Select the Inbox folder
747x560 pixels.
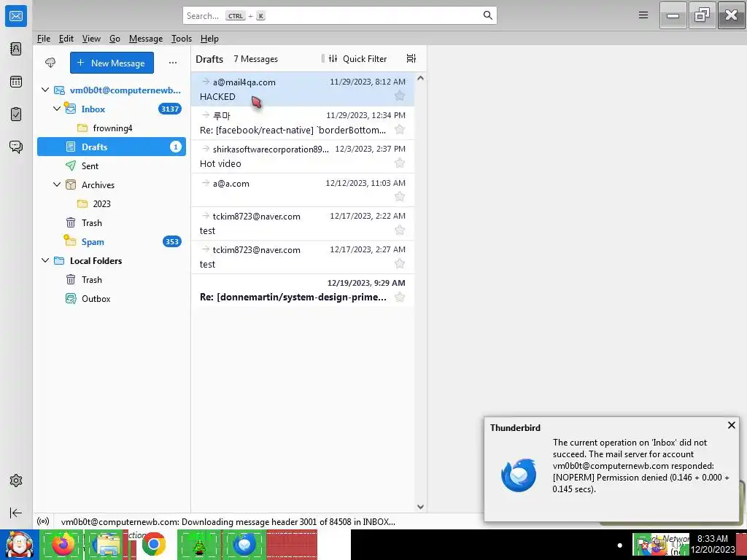coord(112,109)
